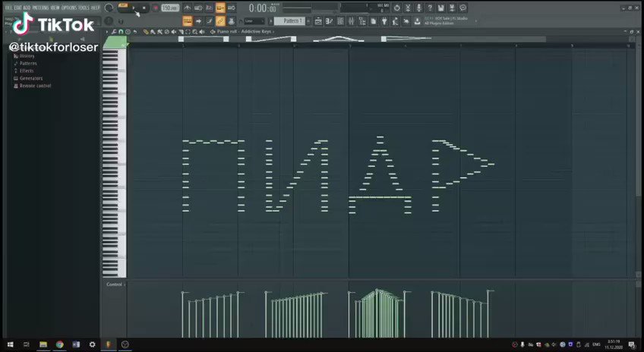Open the TOOLS menu

click(x=84, y=8)
